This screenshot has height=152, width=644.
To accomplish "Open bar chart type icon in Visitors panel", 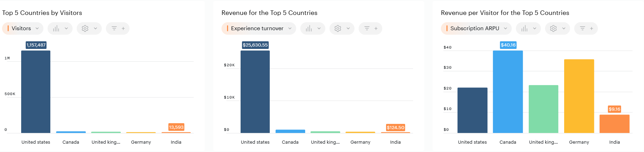I will click(x=56, y=28).
